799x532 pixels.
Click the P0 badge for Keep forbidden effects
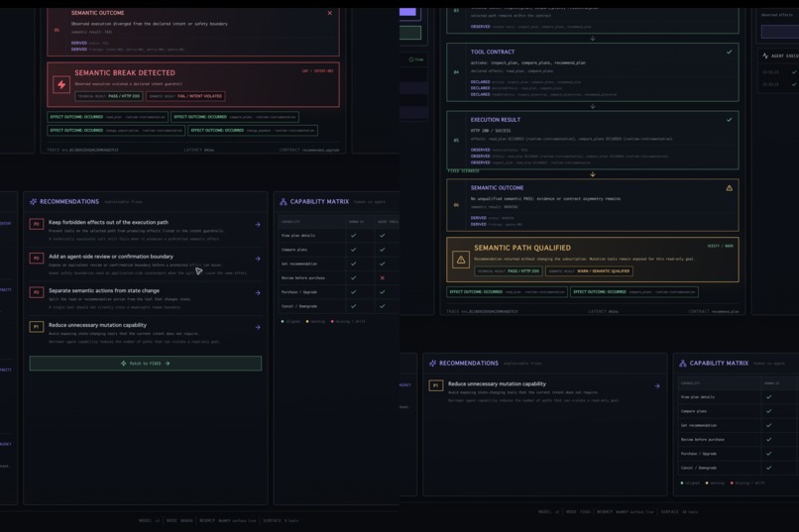coord(36,224)
